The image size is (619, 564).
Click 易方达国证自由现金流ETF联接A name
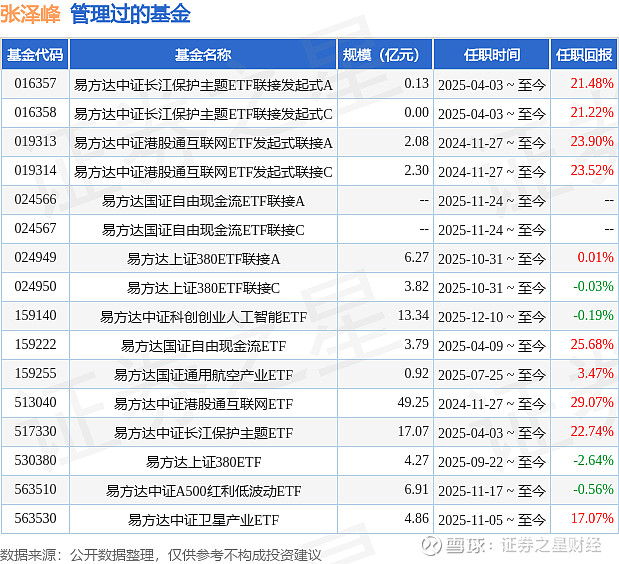[203, 201]
